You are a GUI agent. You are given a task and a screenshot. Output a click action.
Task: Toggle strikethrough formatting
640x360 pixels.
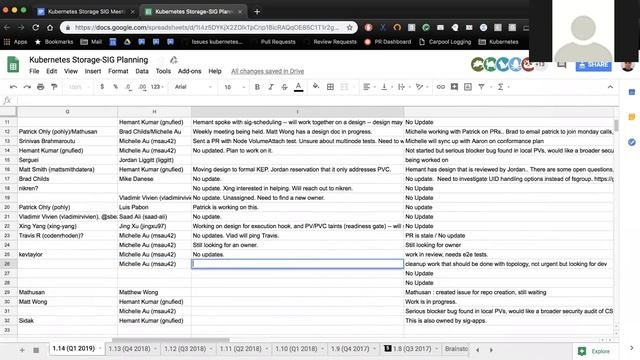284,87
